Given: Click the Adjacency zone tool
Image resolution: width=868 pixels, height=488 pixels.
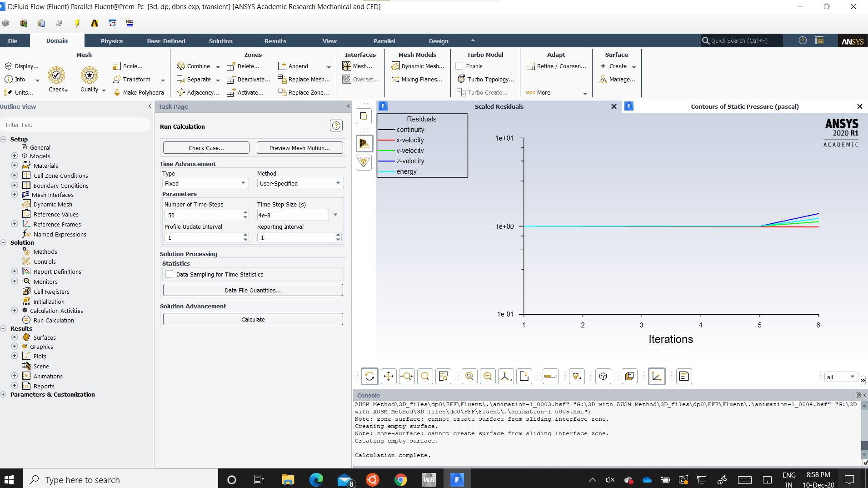Looking at the screenshot, I should click(x=198, y=92).
